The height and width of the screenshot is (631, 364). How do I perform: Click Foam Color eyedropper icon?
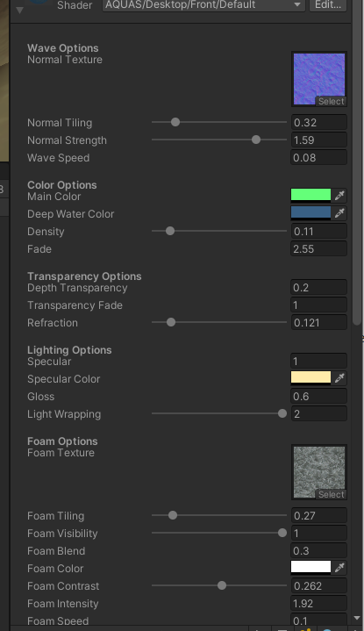[x=339, y=568]
